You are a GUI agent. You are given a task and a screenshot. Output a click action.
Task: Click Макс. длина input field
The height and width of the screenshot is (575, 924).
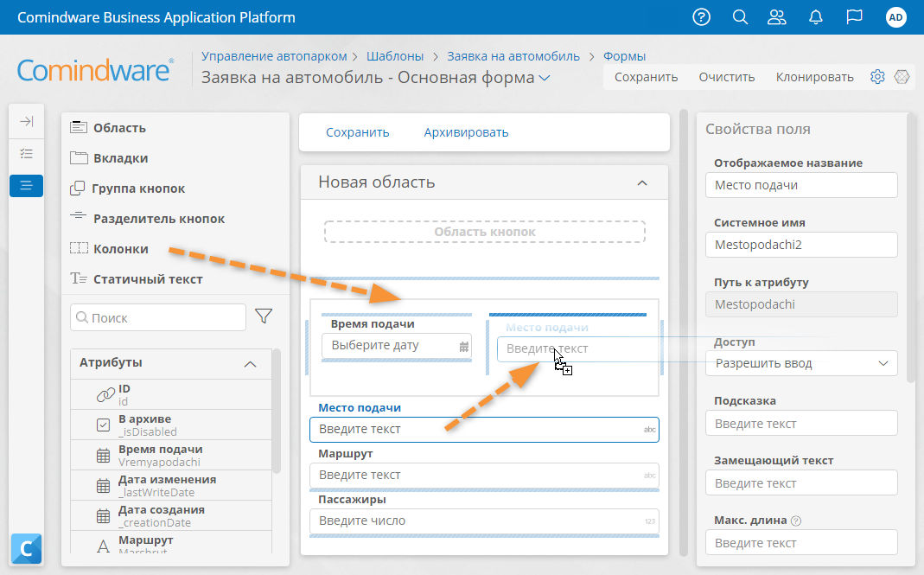point(801,542)
